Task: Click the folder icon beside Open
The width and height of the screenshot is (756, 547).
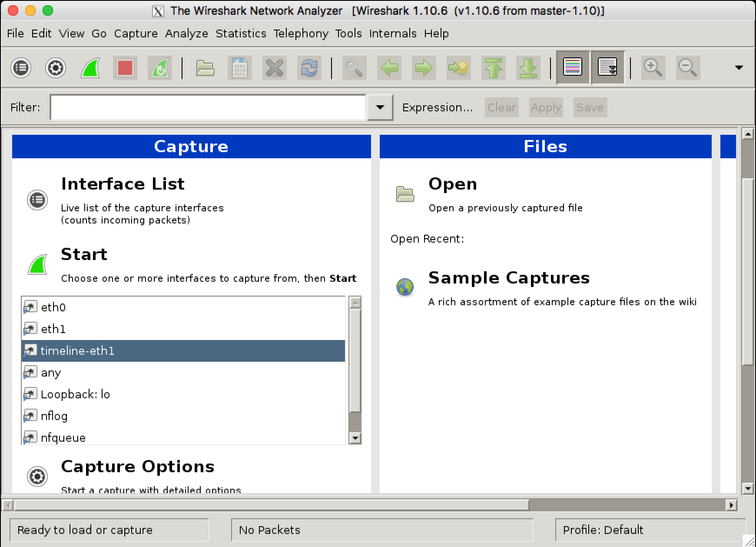Action: [x=405, y=194]
